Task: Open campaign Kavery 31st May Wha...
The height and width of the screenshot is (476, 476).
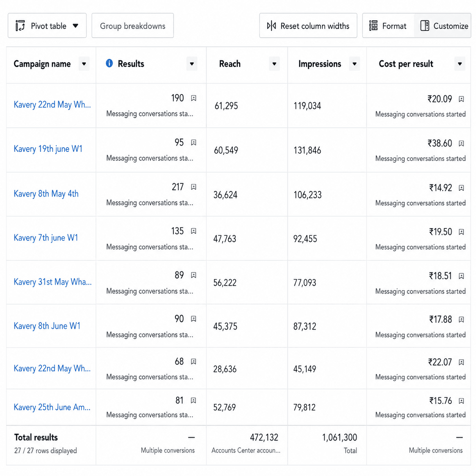Action: 53,282
